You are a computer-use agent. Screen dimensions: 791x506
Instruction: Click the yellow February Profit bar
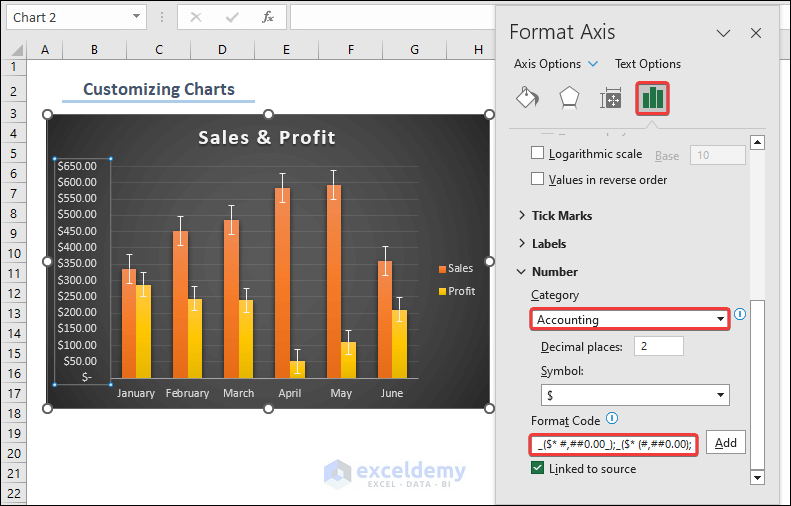coord(195,339)
